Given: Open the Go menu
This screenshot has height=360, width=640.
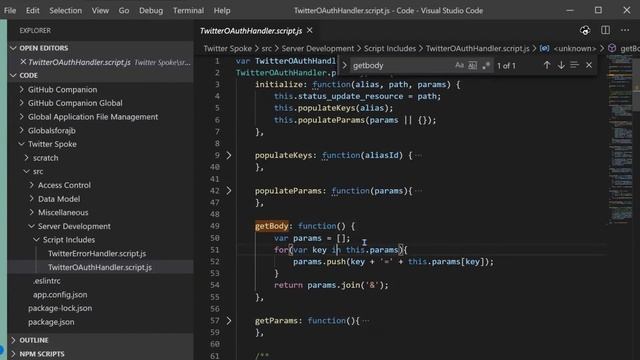Looking at the screenshot, I should coord(124,11).
